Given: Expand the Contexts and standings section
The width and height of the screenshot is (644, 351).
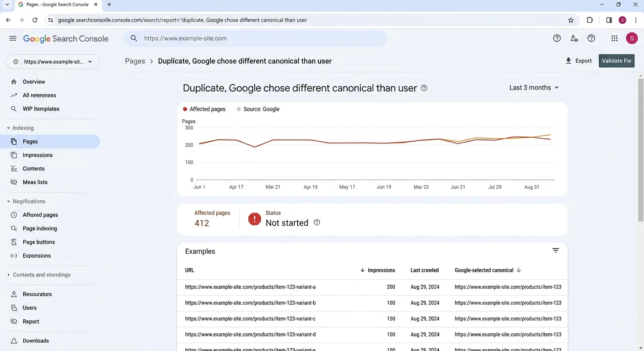Looking at the screenshot, I should pos(39,275).
